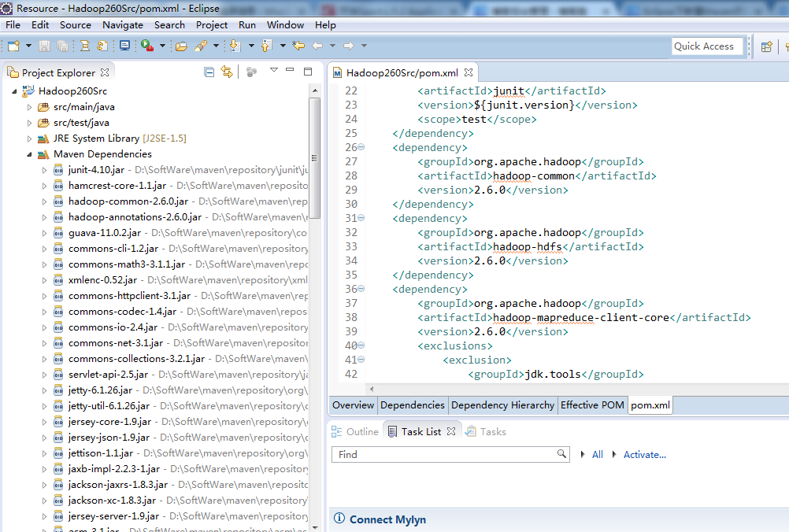Minimize the Project Explorer view
The image size is (789, 532).
coord(290,70)
